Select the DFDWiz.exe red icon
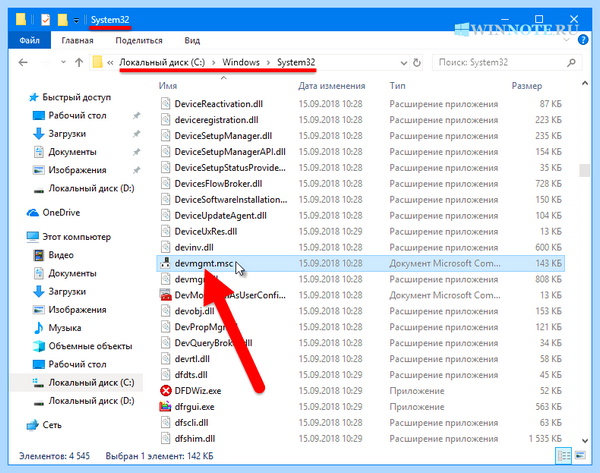Screen dimensions: 600x473 (165, 391)
